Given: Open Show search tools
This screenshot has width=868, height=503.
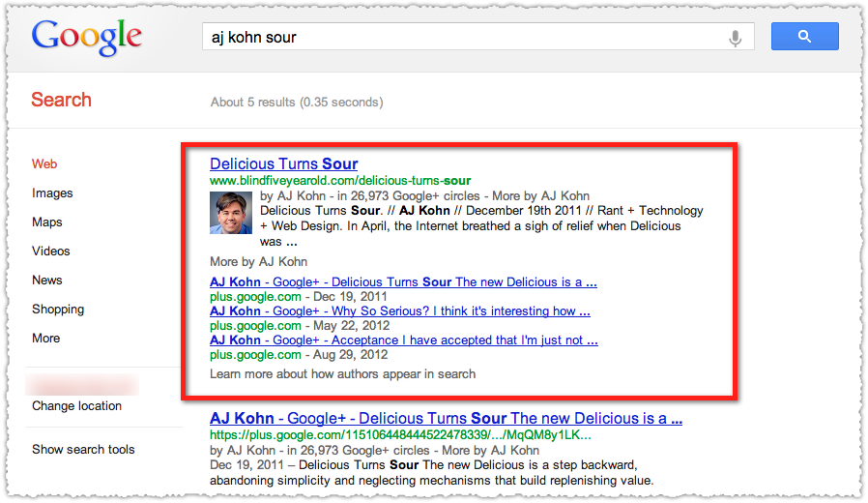Looking at the screenshot, I should pos(83,449).
